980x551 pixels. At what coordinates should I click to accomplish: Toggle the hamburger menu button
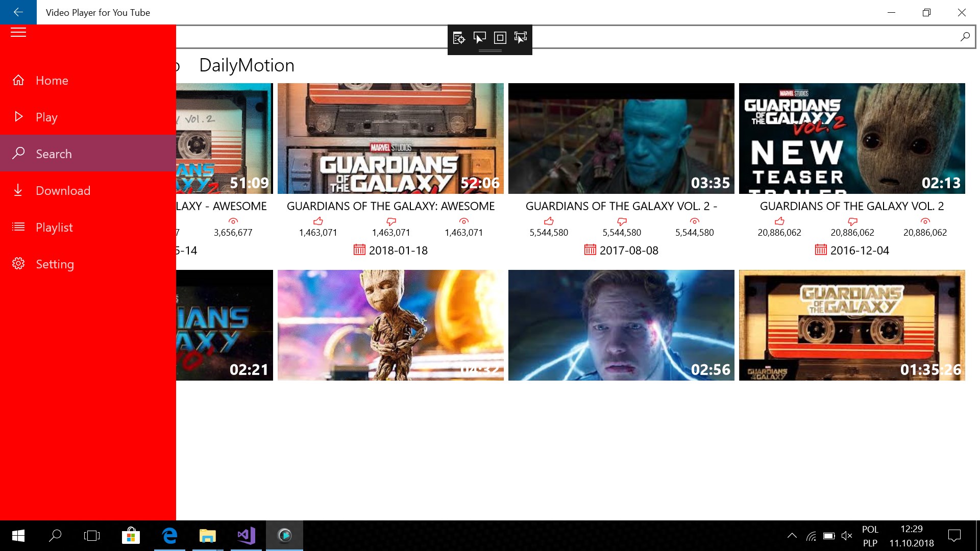(x=18, y=33)
